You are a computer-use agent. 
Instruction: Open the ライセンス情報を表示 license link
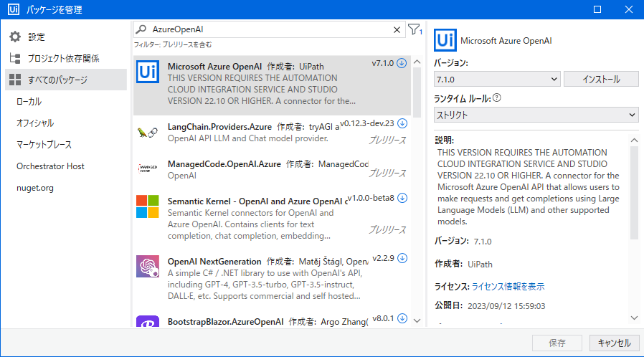coord(508,287)
